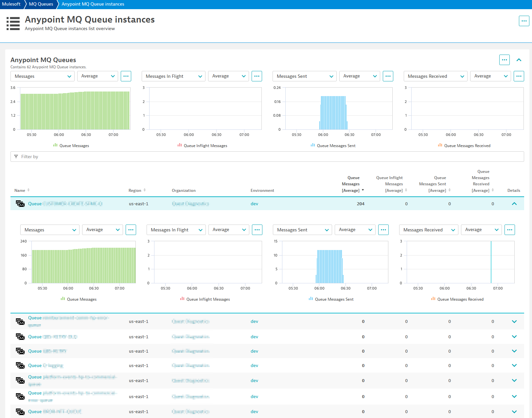
Task: Click the page title Anypoint MQ Queue instances
Action: pyautogui.click(x=90, y=20)
